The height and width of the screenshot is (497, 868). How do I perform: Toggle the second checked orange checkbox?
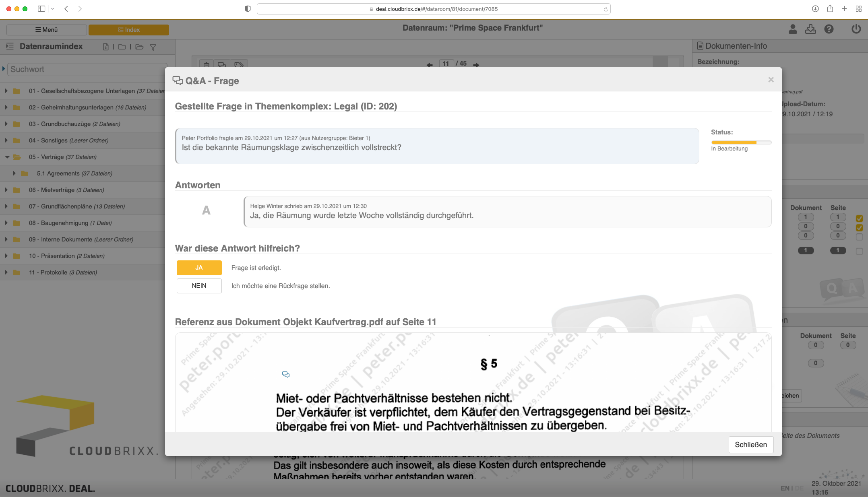pyautogui.click(x=859, y=227)
